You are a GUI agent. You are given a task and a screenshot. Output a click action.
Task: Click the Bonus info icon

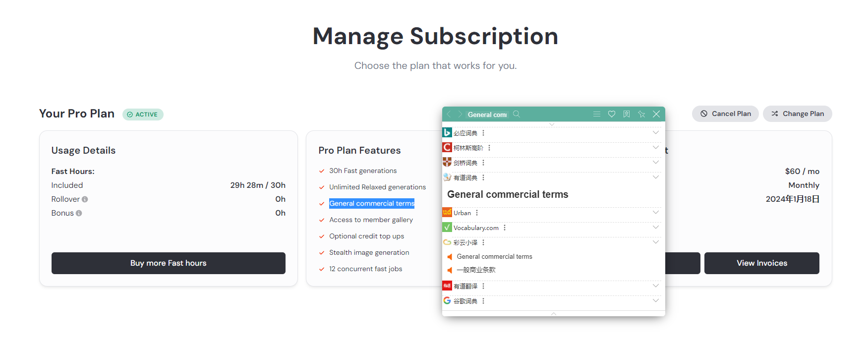point(79,213)
